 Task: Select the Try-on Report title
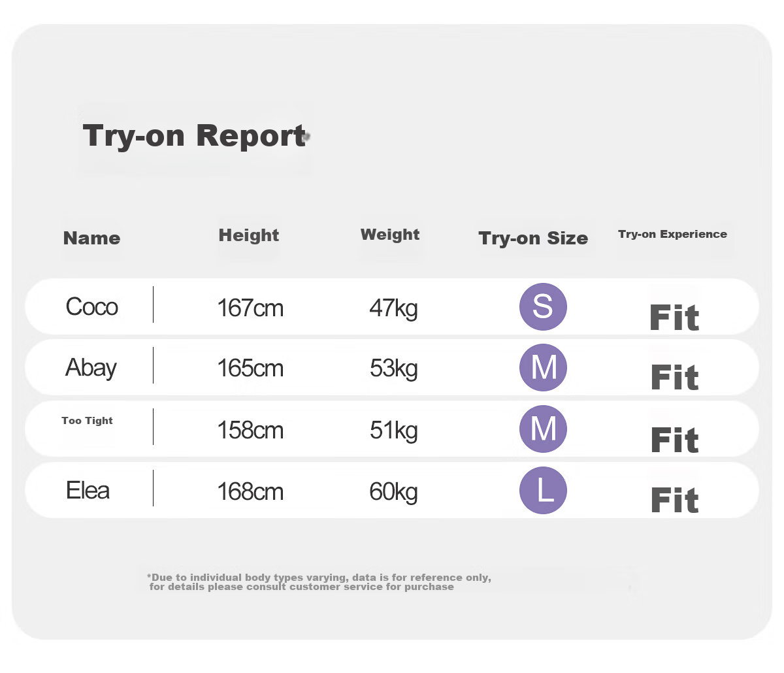coord(195,137)
